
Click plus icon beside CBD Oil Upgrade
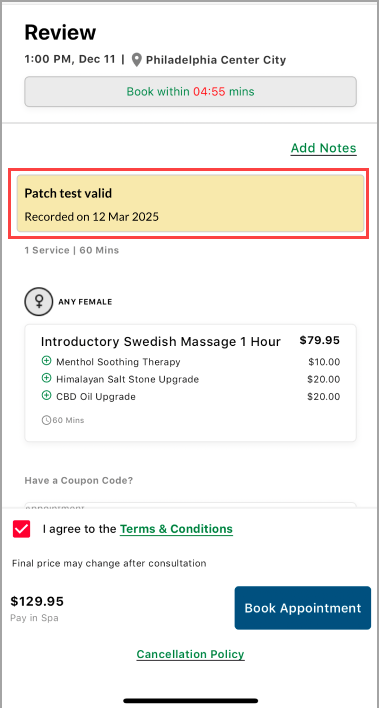click(46, 396)
